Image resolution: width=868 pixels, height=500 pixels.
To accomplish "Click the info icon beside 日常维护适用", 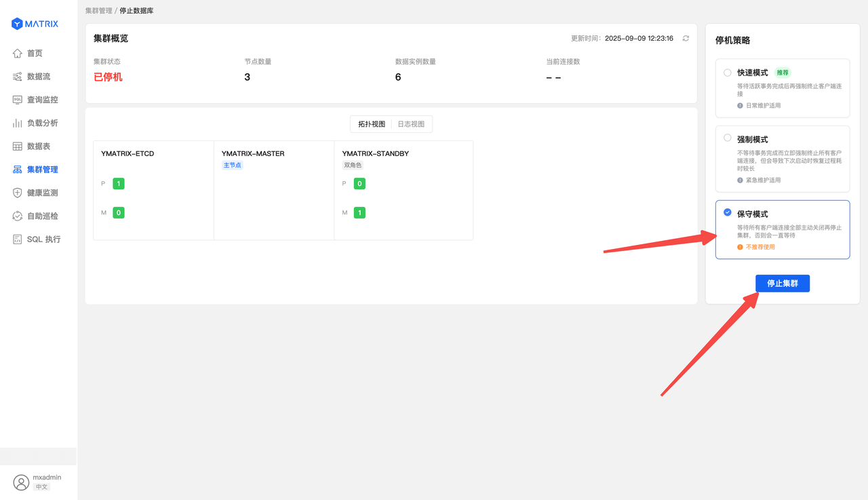I will coord(740,106).
